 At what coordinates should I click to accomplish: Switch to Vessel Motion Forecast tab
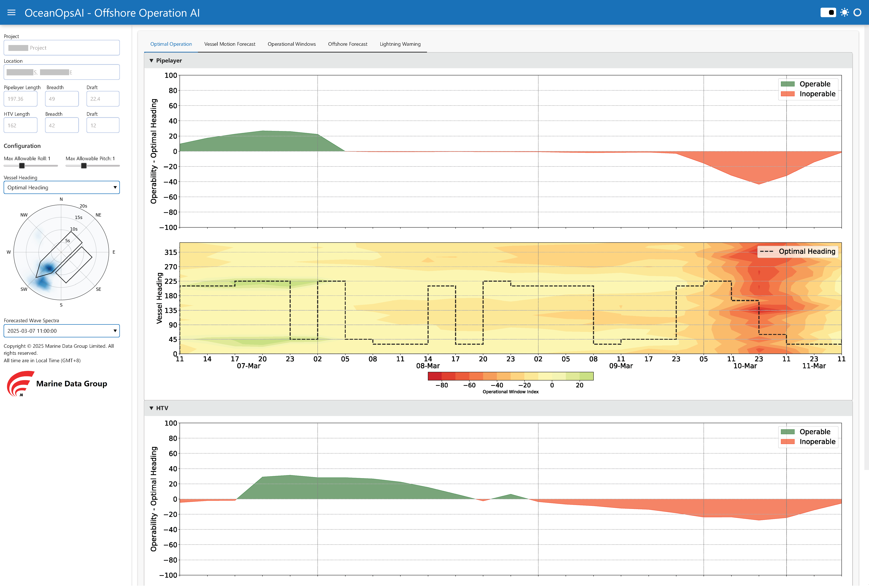230,44
